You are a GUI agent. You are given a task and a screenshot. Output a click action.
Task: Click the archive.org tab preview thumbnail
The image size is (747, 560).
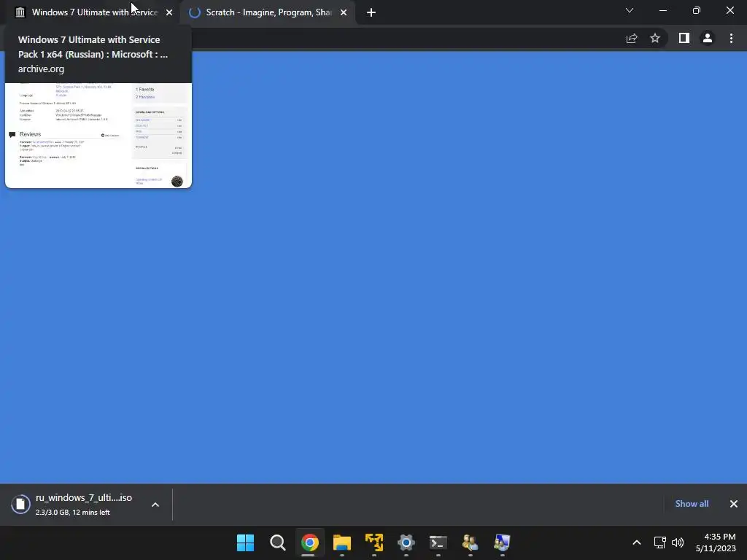98,135
